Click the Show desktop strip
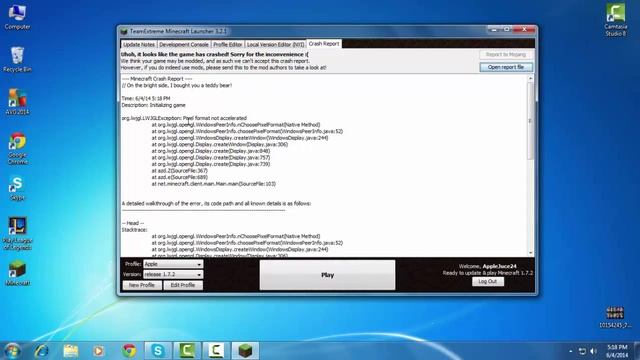This screenshot has width=640, height=360. point(637,351)
